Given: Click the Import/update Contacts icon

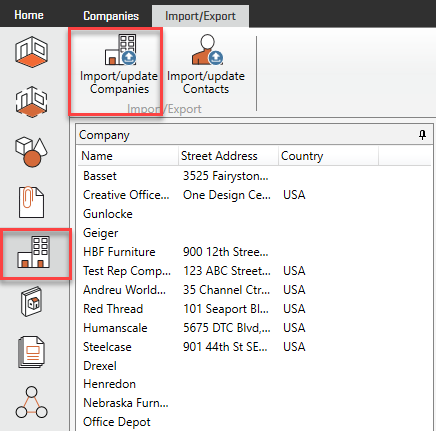Looking at the screenshot, I should click(207, 50).
